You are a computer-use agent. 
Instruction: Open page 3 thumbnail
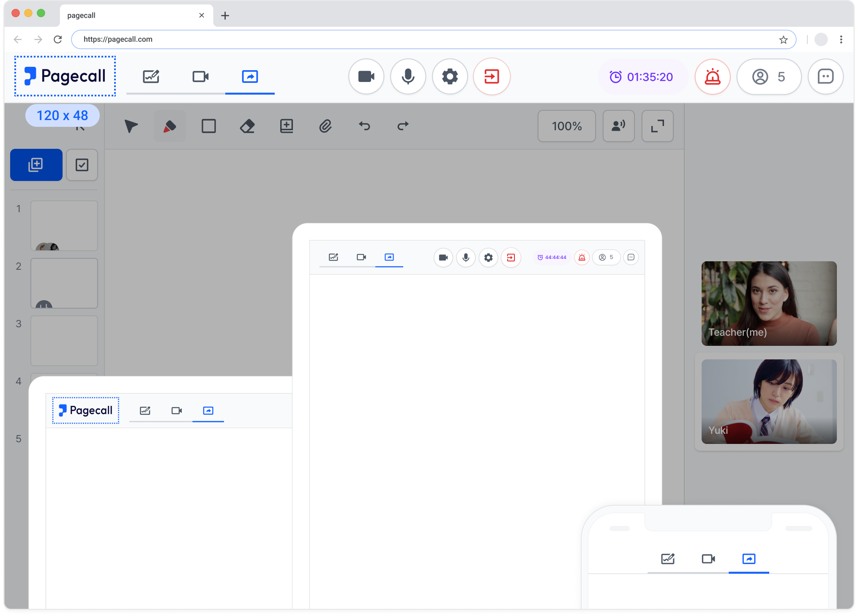(x=64, y=341)
